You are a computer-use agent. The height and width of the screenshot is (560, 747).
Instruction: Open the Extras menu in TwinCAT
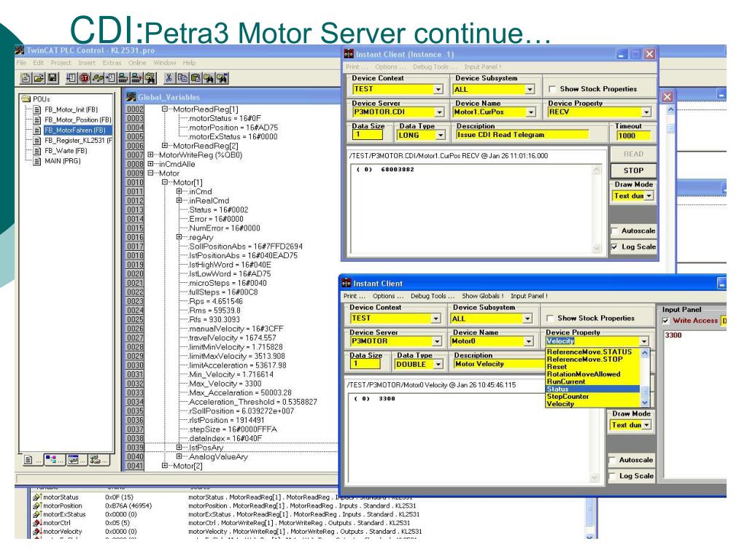click(x=112, y=63)
